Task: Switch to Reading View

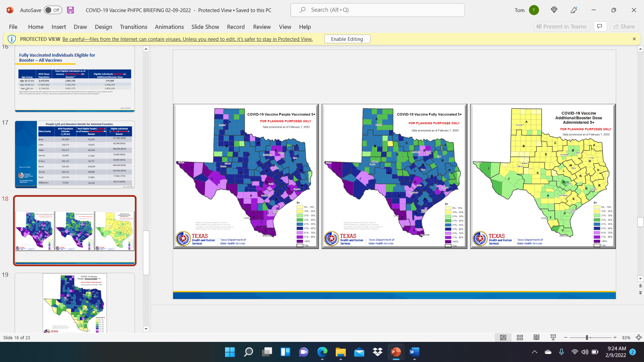Action: coord(536,338)
